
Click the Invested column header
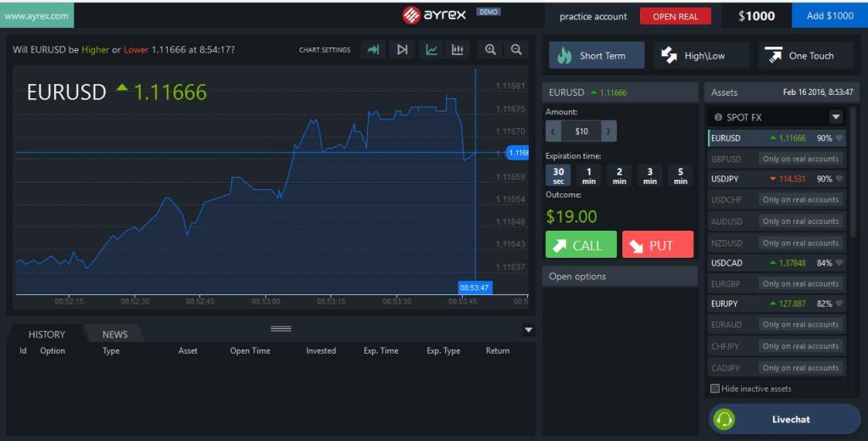tap(320, 351)
